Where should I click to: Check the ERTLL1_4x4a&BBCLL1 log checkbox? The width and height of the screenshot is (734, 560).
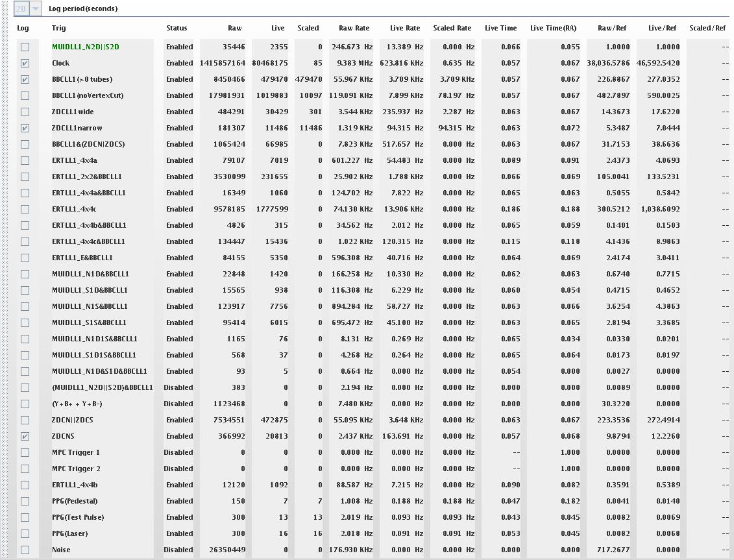(x=25, y=193)
